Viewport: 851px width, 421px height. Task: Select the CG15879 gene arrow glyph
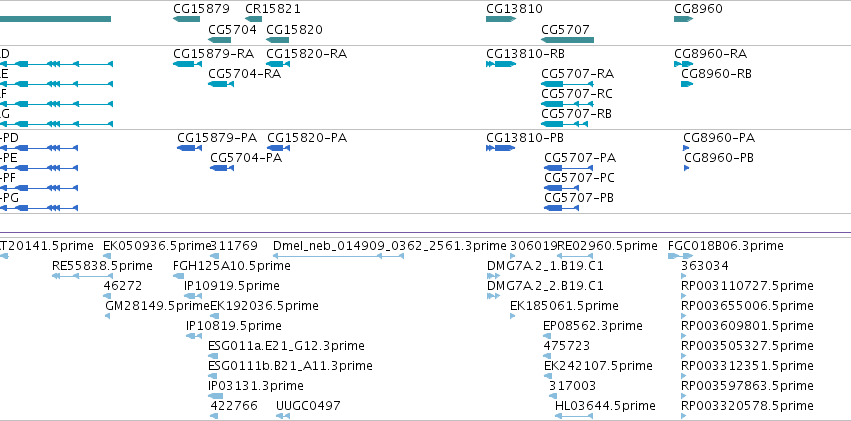186,19
